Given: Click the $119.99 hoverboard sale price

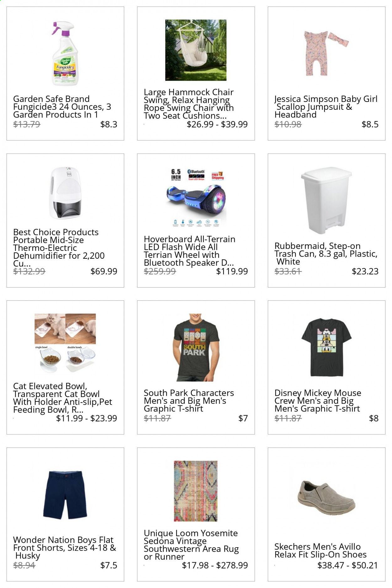Looking at the screenshot, I should click(x=232, y=271).
